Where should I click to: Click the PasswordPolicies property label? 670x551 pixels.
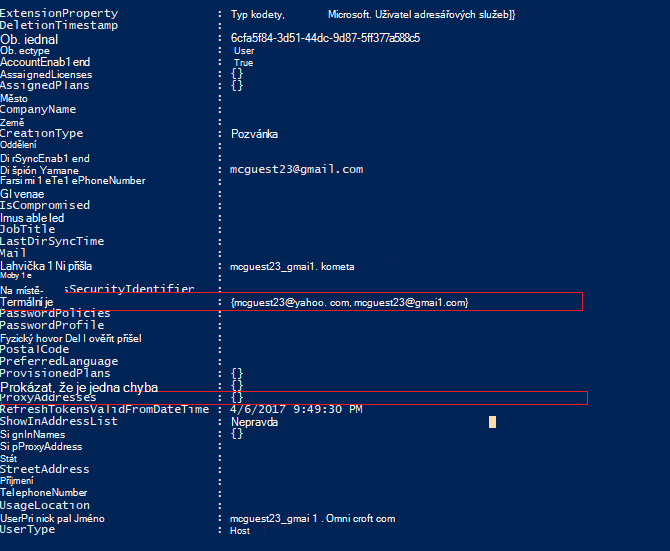click(55, 314)
